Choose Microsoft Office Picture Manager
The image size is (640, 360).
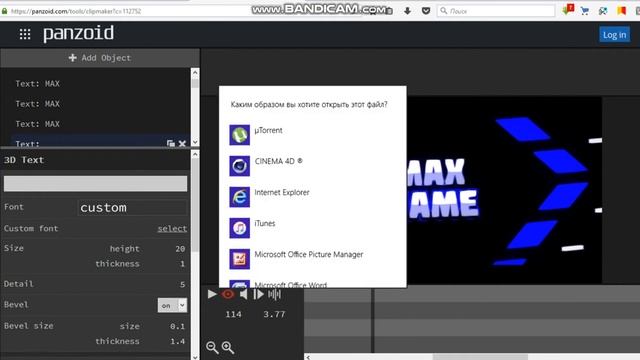[313, 259]
